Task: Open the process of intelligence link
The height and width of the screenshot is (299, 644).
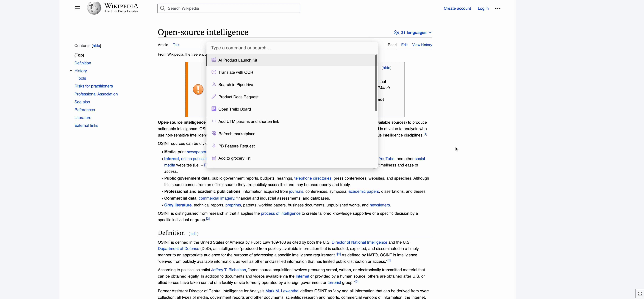Action: tap(280, 213)
